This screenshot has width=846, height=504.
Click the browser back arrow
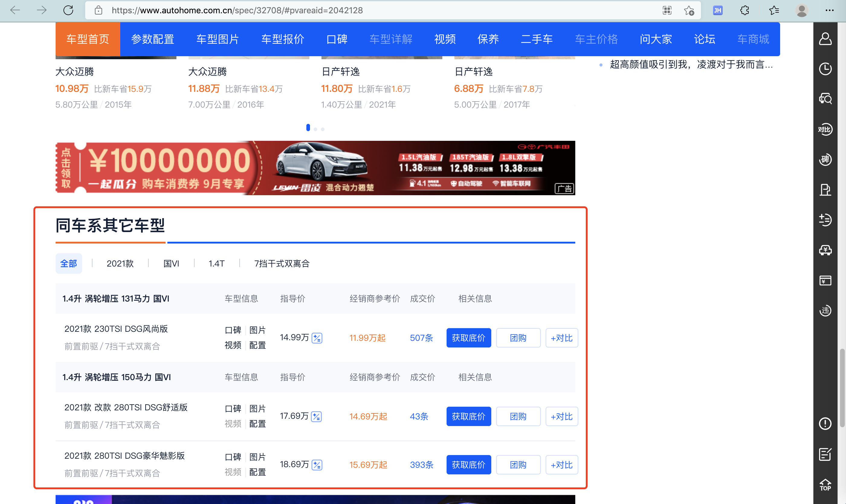pyautogui.click(x=15, y=10)
